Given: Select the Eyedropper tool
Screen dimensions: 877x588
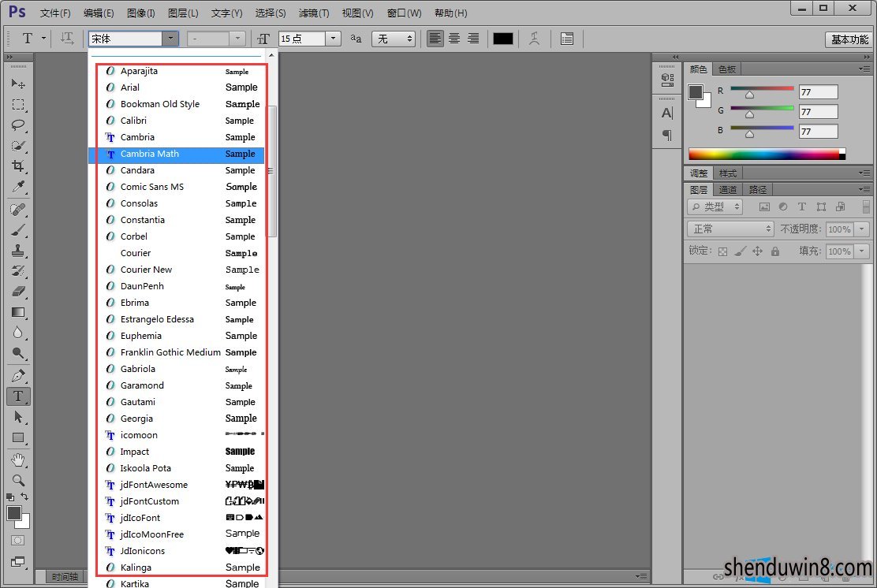Looking at the screenshot, I should pyautogui.click(x=17, y=187).
